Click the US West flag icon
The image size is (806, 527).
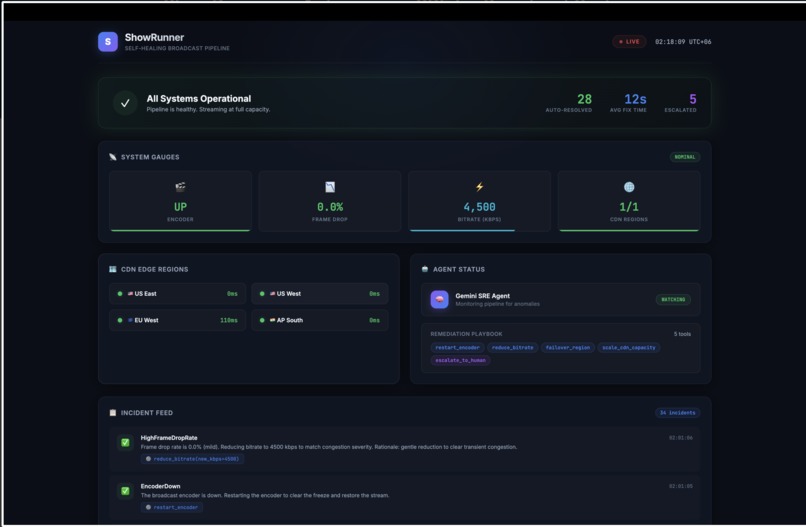coord(272,294)
